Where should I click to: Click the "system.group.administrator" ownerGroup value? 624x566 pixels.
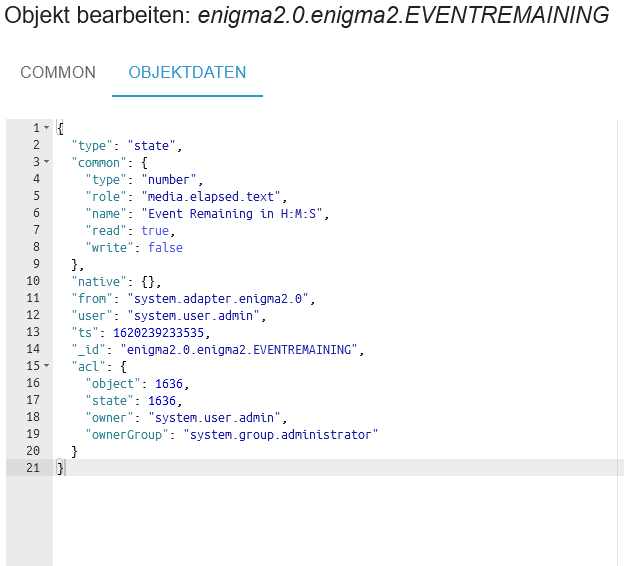click(x=281, y=435)
